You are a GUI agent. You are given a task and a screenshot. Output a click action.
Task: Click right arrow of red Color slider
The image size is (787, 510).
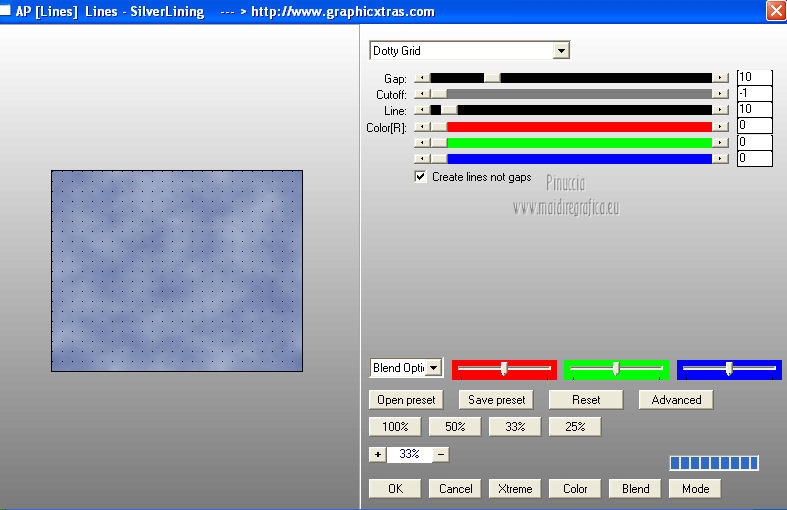click(x=720, y=126)
